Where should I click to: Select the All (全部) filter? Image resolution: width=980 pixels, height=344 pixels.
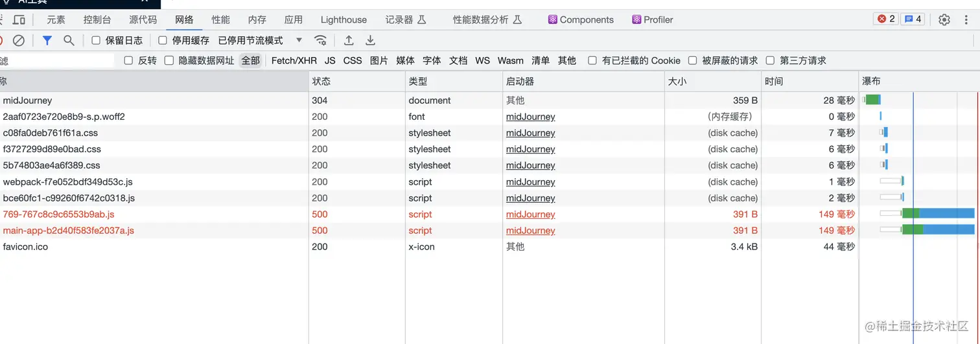250,60
